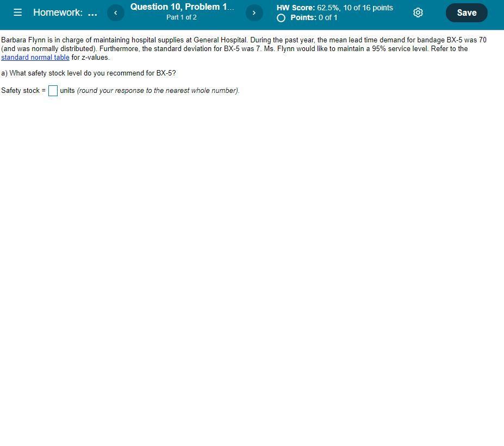The width and height of the screenshot is (504, 446).
Task: Open the hamburger navigation menu
Action: 17,12
